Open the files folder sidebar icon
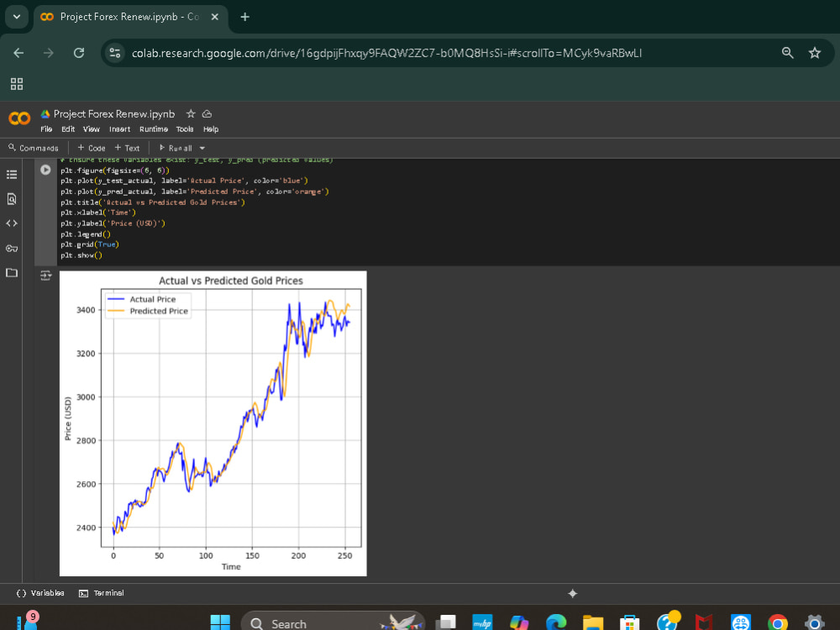Image resolution: width=840 pixels, height=630 pixels. (x=12, y=273)
